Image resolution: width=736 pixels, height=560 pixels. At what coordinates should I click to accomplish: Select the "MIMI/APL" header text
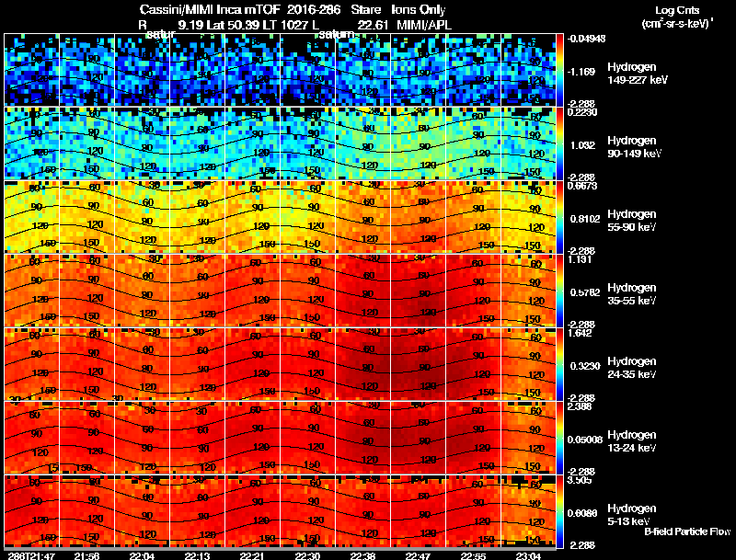[424, 26]
